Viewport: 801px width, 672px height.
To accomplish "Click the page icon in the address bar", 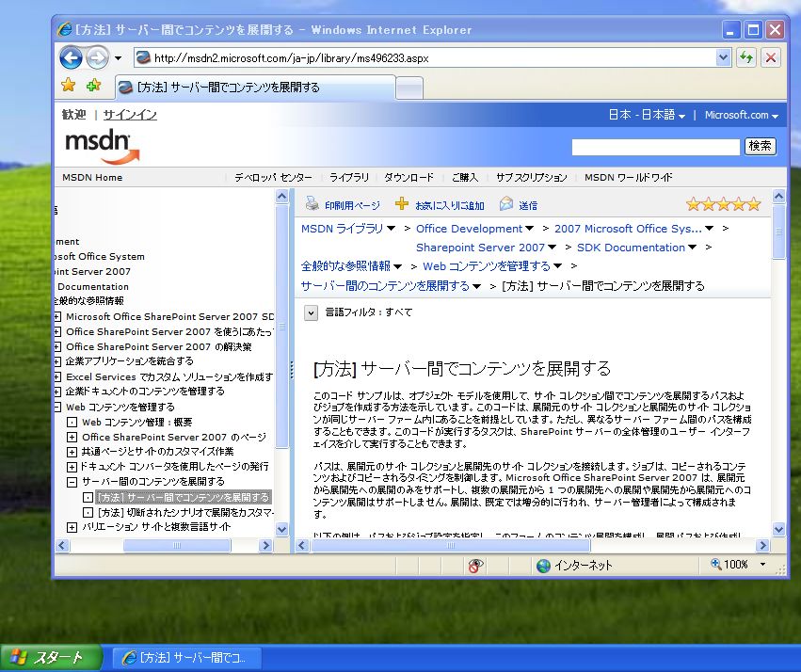I will (144, 57).
